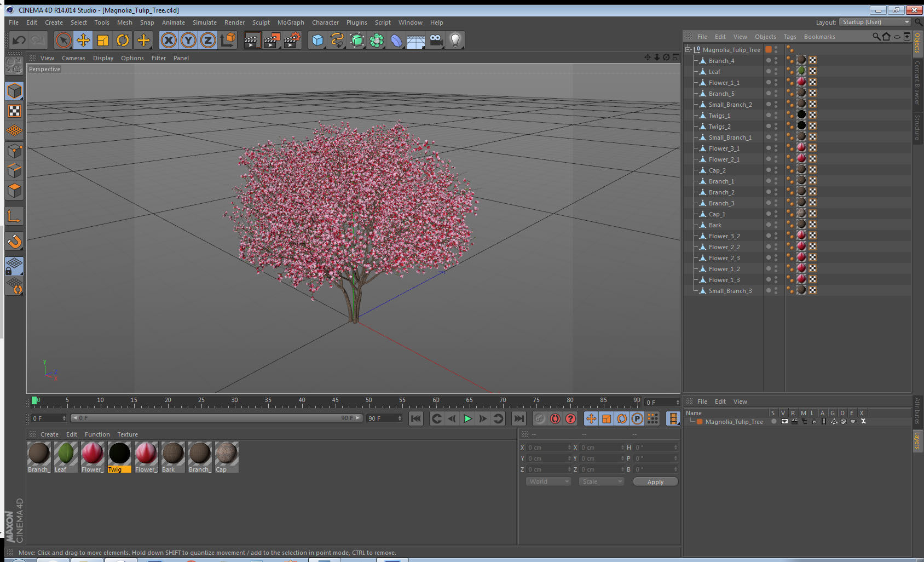924x562 pixels.
Task: Enable Points mode
Action: coord(14,151)
